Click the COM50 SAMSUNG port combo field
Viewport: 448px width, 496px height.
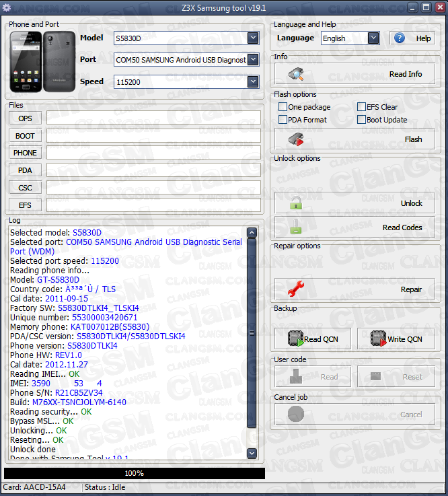pos(186,60)
